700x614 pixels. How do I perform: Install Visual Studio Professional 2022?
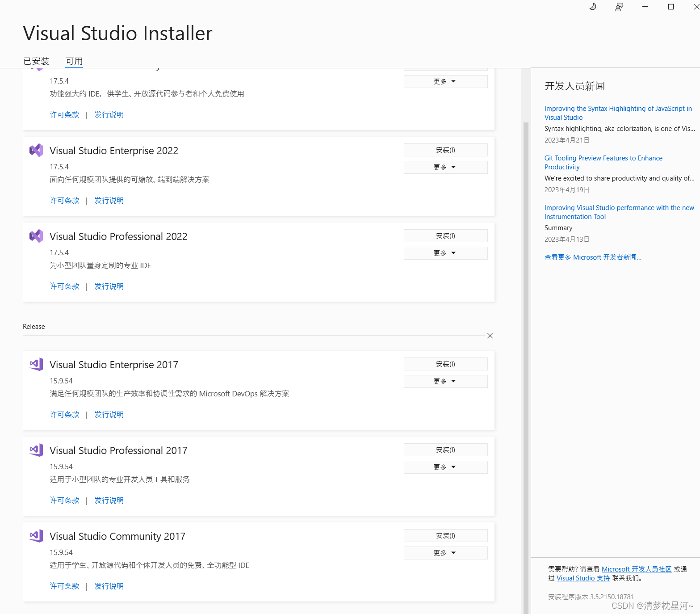pyautogui.click(x=445, y=236)
